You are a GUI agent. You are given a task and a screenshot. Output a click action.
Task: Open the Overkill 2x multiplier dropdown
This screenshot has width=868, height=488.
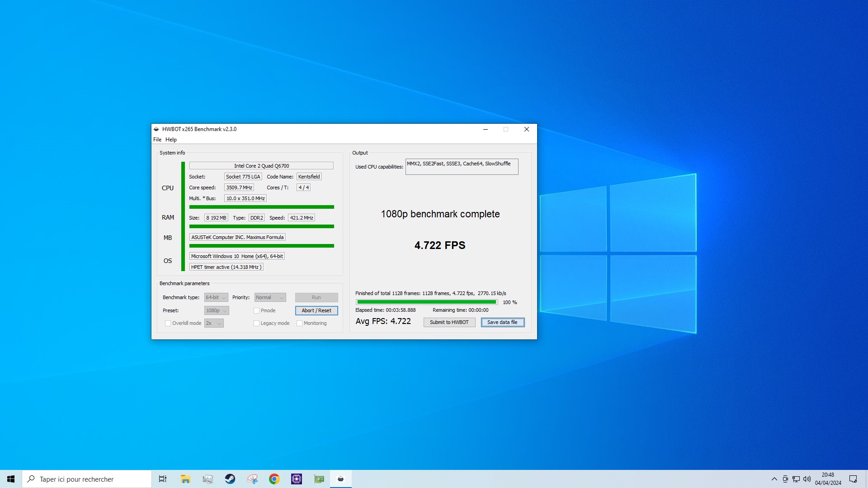(214, 324)
